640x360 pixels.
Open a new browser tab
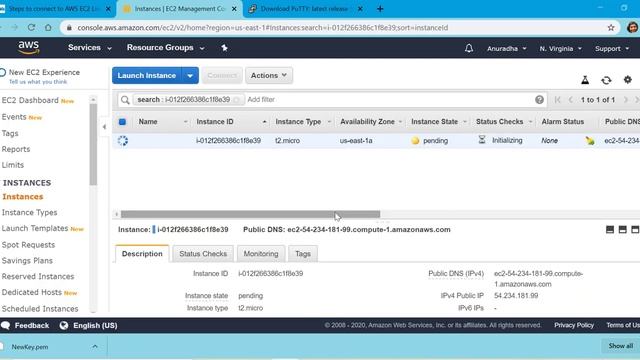380,9
